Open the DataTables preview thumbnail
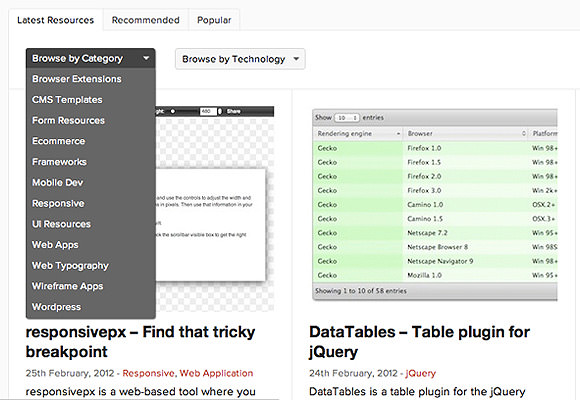The width and height of the screenshot is (580, 400). (x=435, y=204)
